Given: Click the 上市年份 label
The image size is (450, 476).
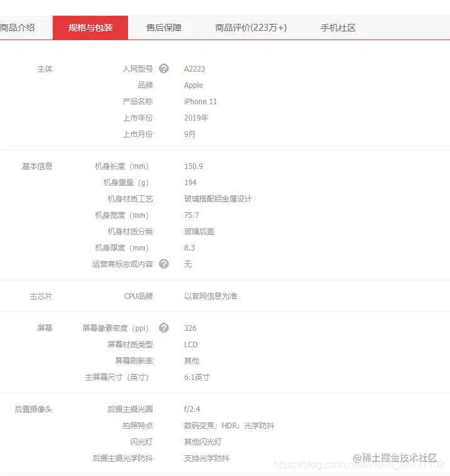Looking at the screenshot, I should (137, 118).
